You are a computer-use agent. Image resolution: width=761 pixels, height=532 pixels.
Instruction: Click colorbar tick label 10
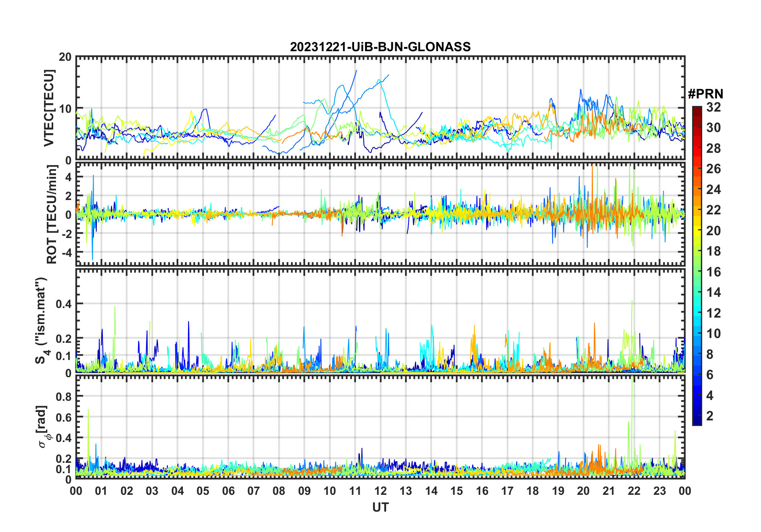coord(713,334)
